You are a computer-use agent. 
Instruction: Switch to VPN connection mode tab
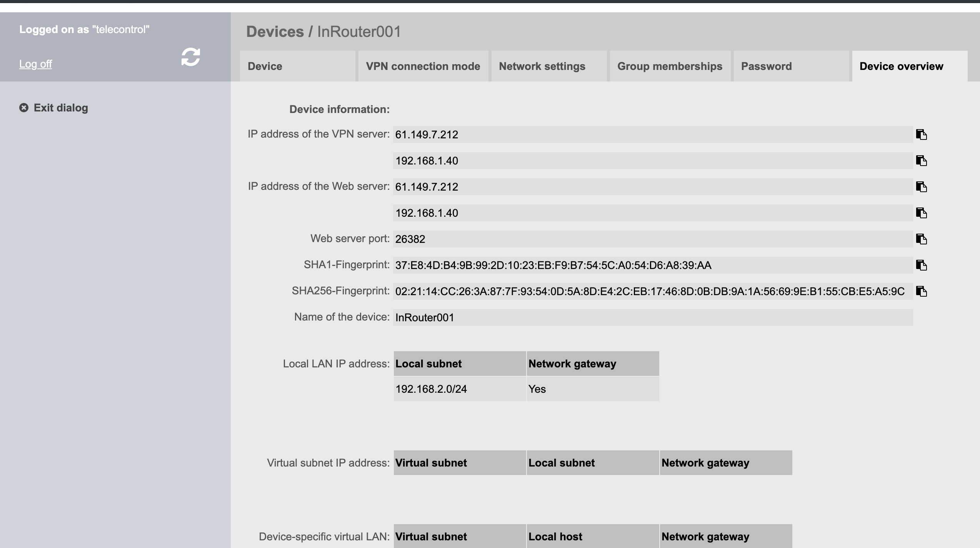[423, 66]
